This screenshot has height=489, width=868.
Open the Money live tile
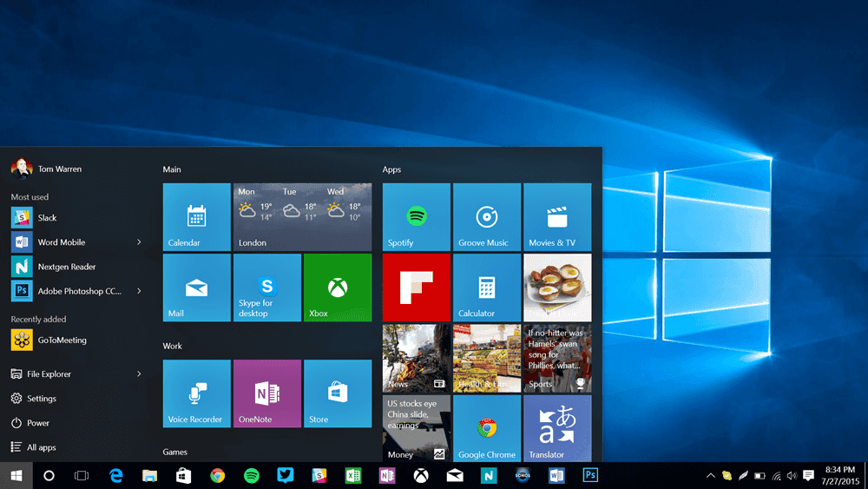coord(417,428)
